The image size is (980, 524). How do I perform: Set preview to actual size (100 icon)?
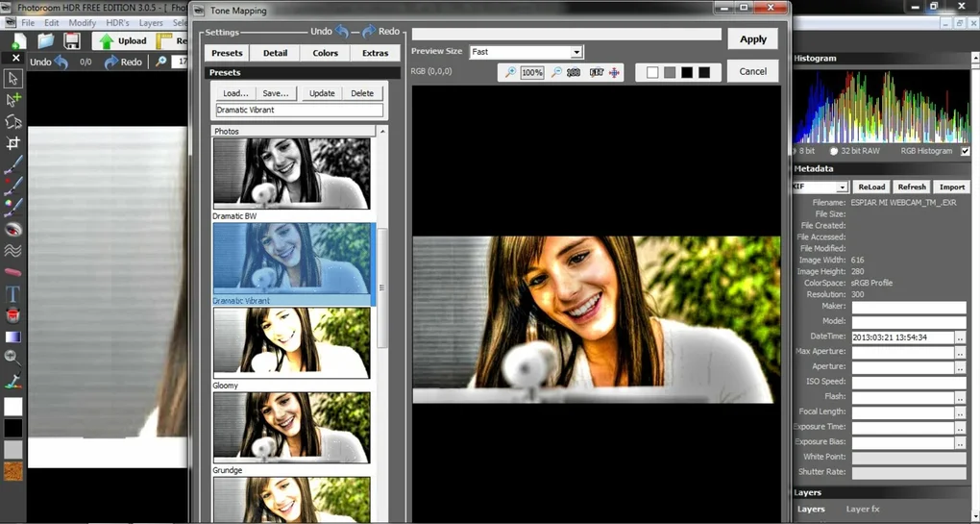[x=574, y=72]
